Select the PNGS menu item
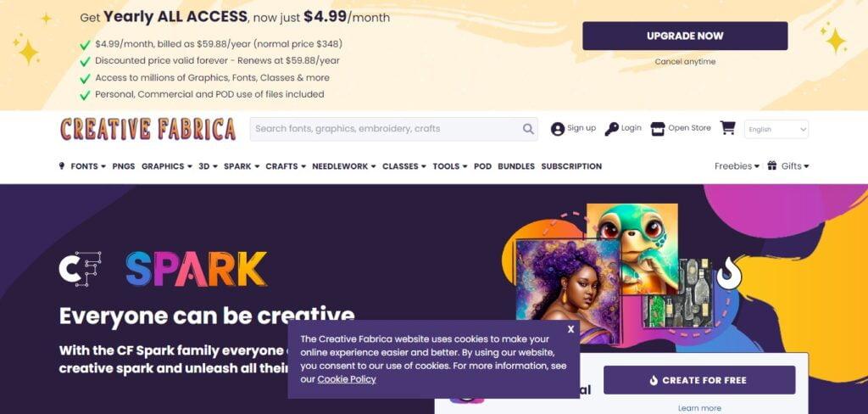 click(124, 166)
